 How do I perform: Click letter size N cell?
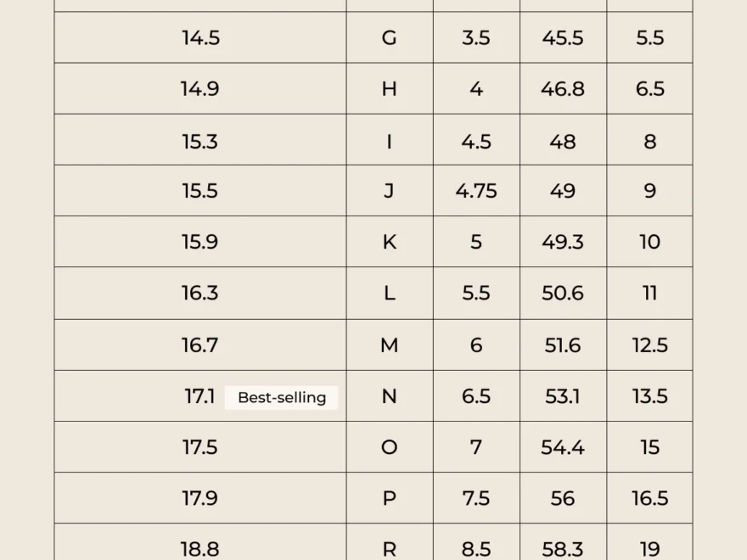[x=390, y=396]
